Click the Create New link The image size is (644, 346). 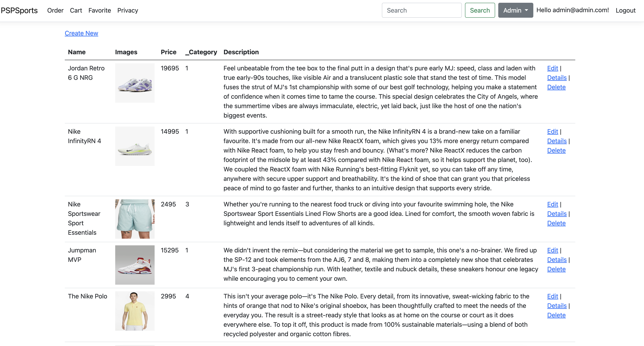point(81,33)
